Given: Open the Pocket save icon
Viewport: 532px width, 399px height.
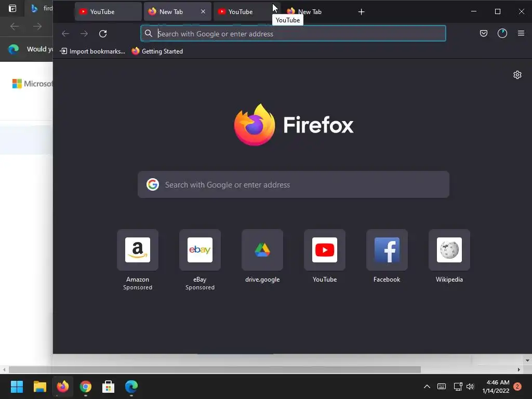Looking at the screenshot, I should click(484, 33).
